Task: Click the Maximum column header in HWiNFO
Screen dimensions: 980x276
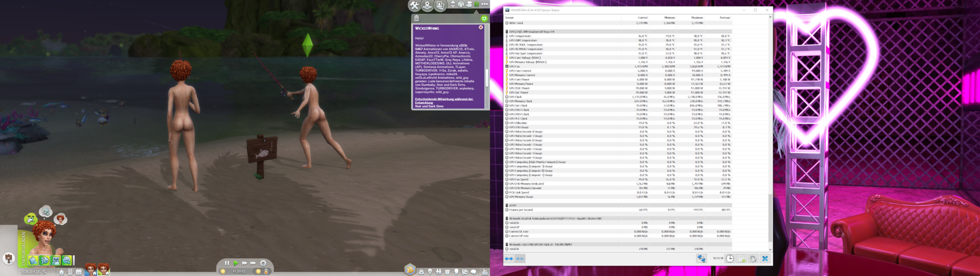Action: (690, 17)
